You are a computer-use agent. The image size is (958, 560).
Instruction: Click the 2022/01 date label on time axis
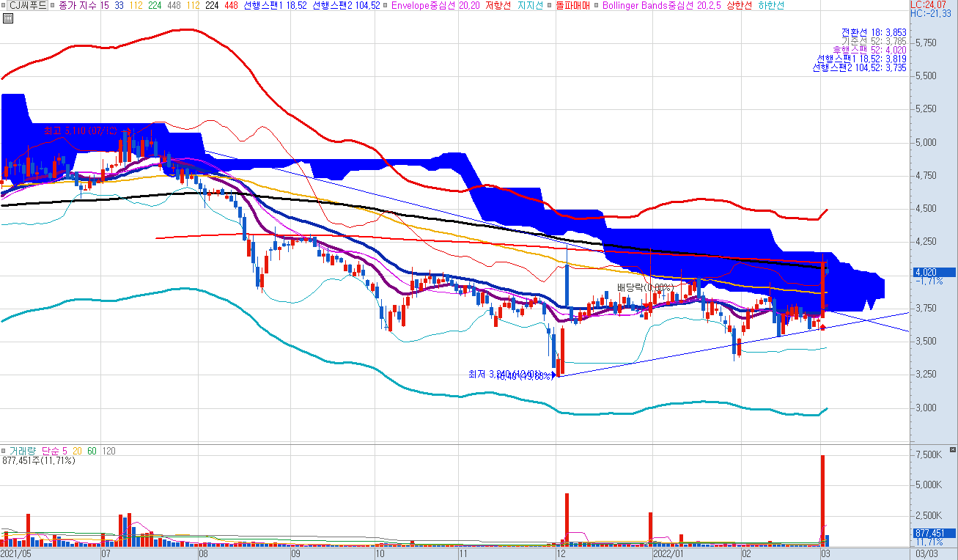coord(668,554)
